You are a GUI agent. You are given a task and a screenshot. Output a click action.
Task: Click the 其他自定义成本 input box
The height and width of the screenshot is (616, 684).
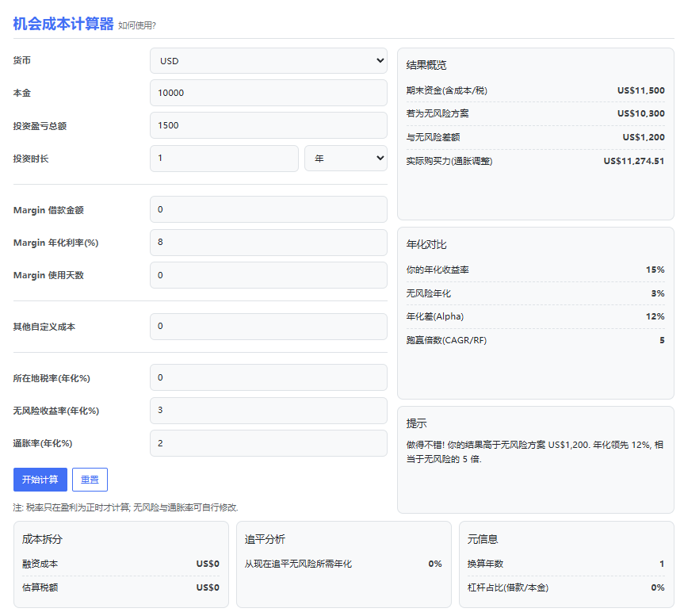(268, 327)
